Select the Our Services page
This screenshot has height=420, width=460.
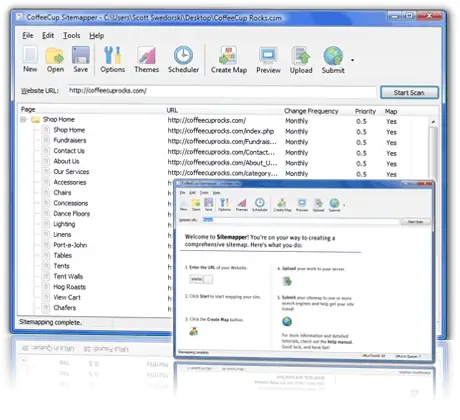[71, 172]
